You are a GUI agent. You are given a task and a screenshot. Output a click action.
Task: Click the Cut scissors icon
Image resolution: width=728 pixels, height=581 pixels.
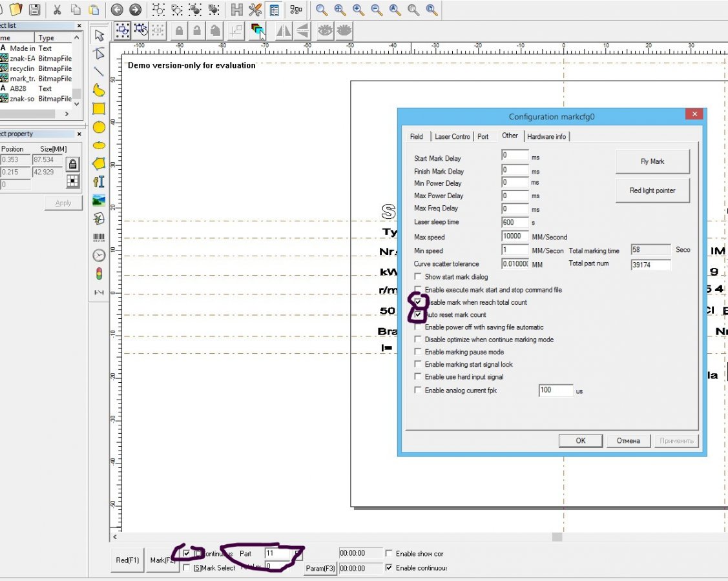(x=57, y=10)
